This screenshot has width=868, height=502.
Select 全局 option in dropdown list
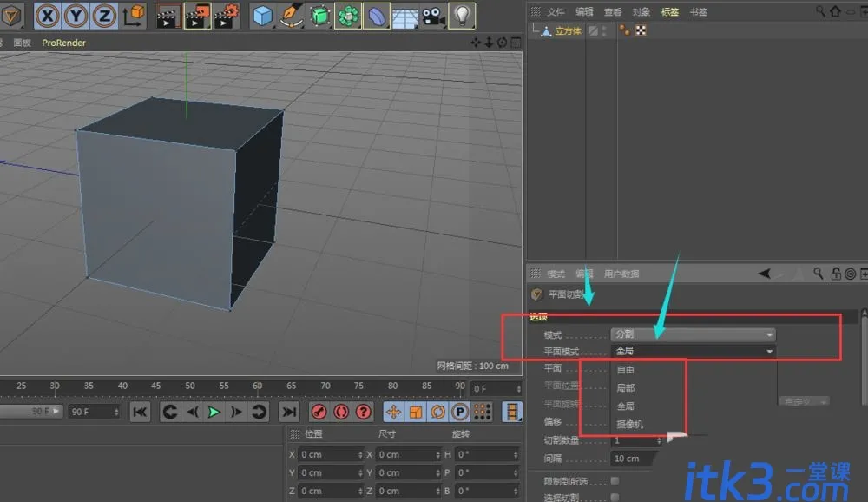[626, 406]
